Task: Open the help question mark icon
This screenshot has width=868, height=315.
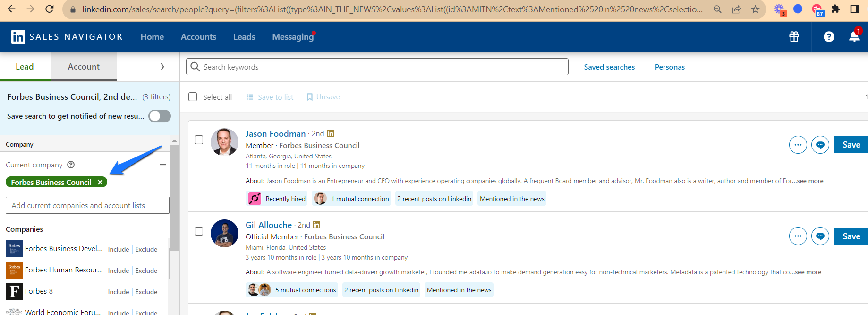Action: click(829, 37)
